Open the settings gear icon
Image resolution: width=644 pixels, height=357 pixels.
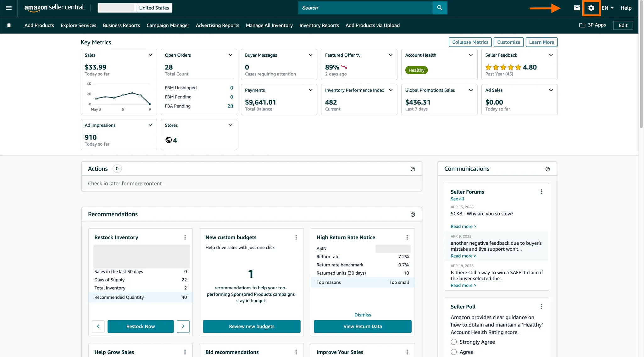(x=591, y=8)
